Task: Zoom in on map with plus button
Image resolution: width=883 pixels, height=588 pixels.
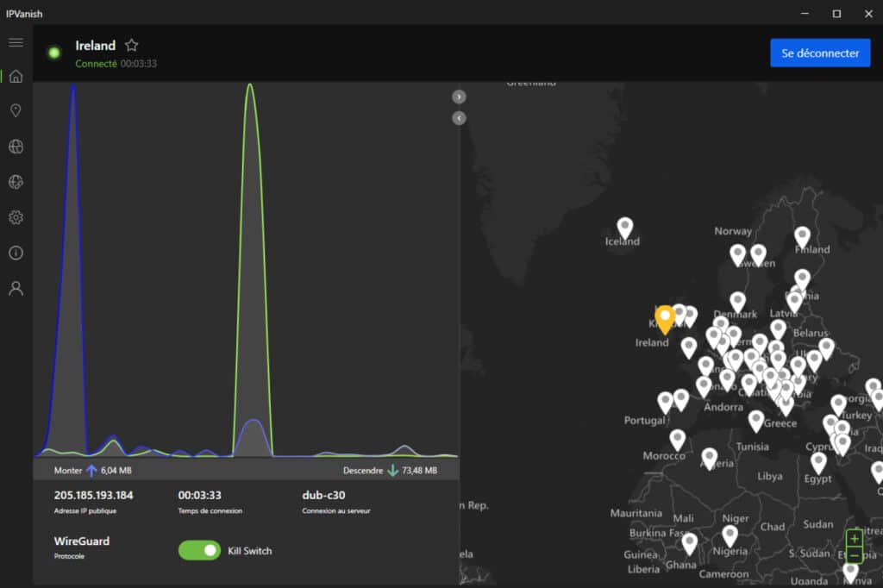Action: coord(854,538)
